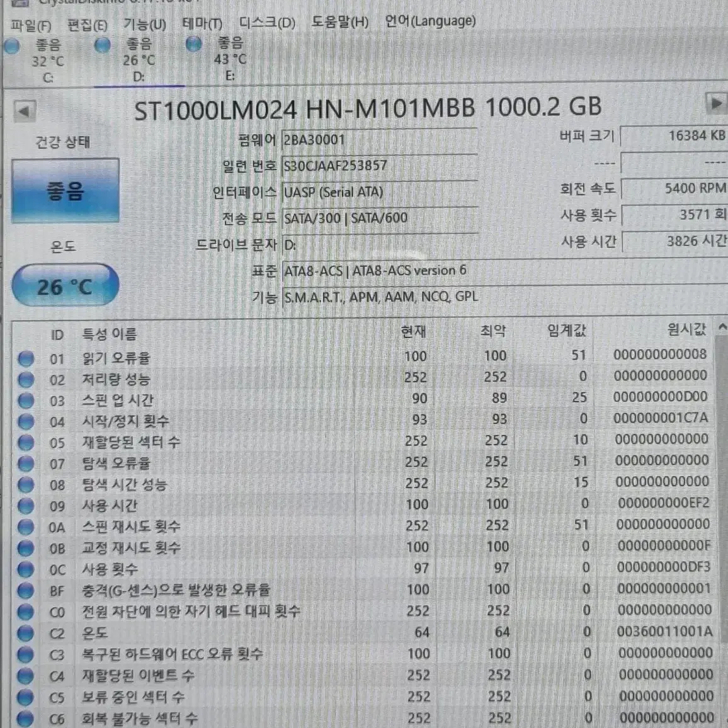Click status icon for 05 재할당된 섹터 수
Screen dimensions: 728x728
pyautogui.click(x=26, y=443)
